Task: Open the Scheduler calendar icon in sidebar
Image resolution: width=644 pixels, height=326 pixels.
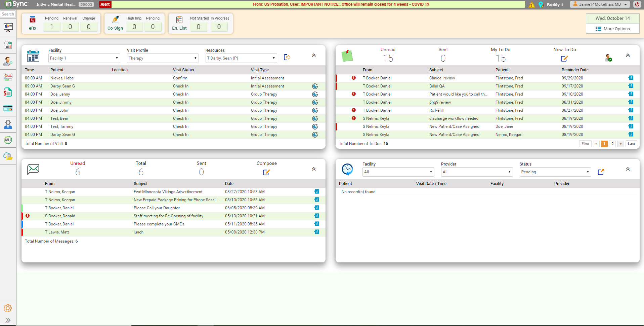Action: point(8,45)
